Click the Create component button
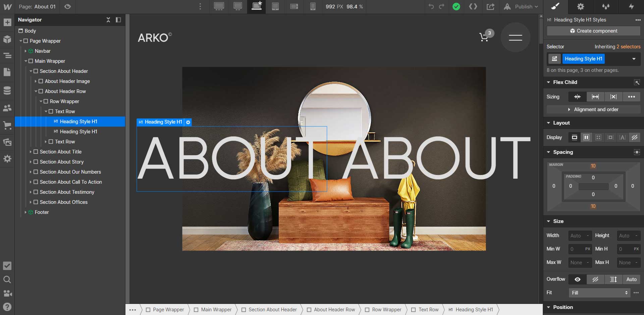Screen dimensions: 644x315 pyautogui.click(x=592, y=31)
